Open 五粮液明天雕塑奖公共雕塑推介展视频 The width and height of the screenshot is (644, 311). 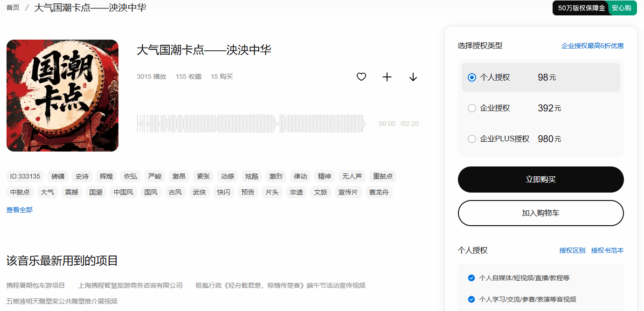coord(62,301)
